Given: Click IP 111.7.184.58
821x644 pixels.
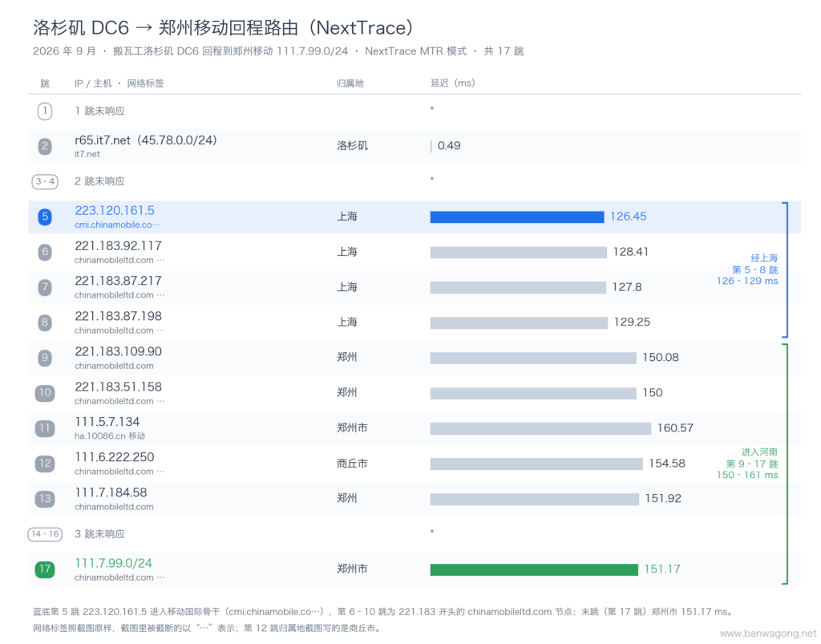Looking at the screenshot, I should click(x=111, y=492).
